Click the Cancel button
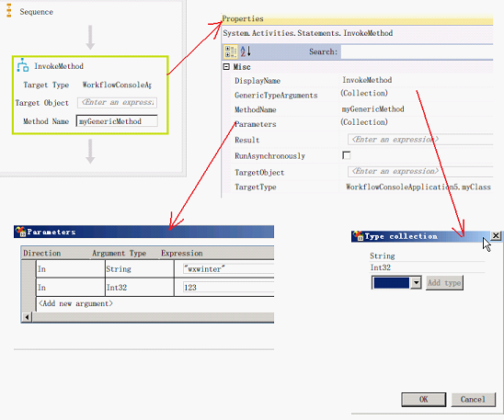The height and width of the screenshot is (420, 504). pos(473,400)
